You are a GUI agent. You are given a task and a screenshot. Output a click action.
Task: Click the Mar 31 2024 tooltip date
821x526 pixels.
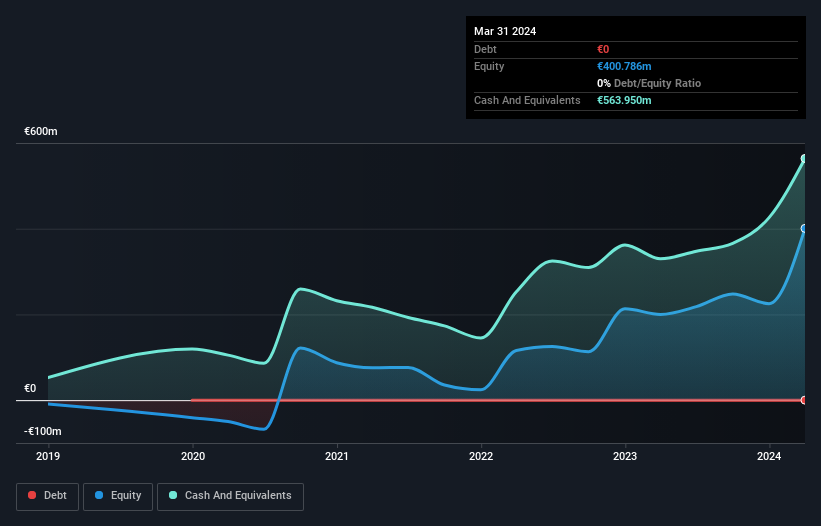click(505, 31)
